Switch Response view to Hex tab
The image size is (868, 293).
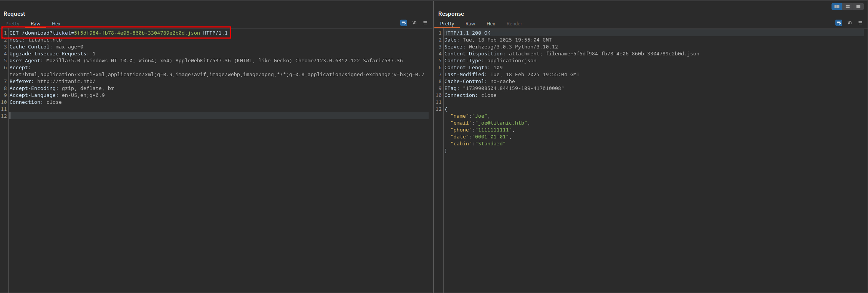click(x=491, y=24)
